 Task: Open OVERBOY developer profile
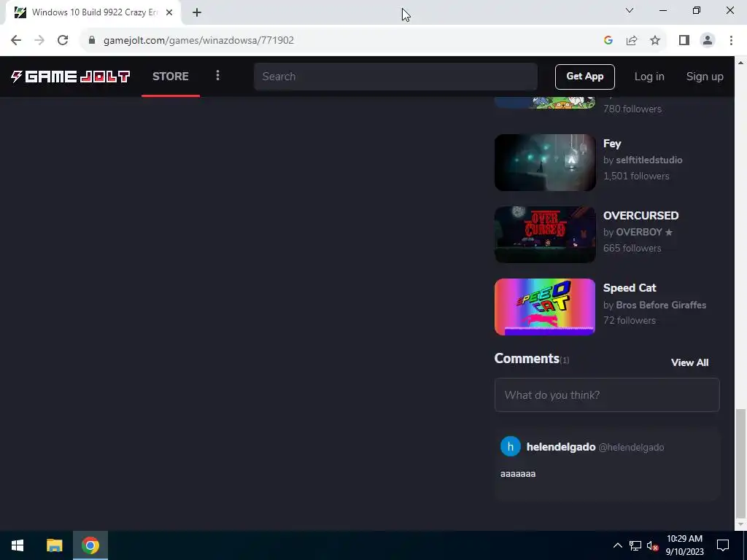point(639,233)
